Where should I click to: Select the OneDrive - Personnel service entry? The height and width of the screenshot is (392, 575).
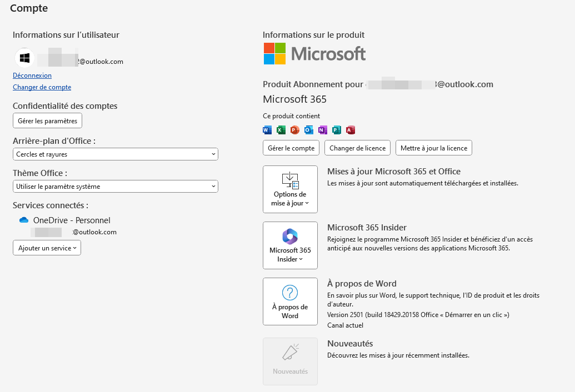tap(68, 225)
